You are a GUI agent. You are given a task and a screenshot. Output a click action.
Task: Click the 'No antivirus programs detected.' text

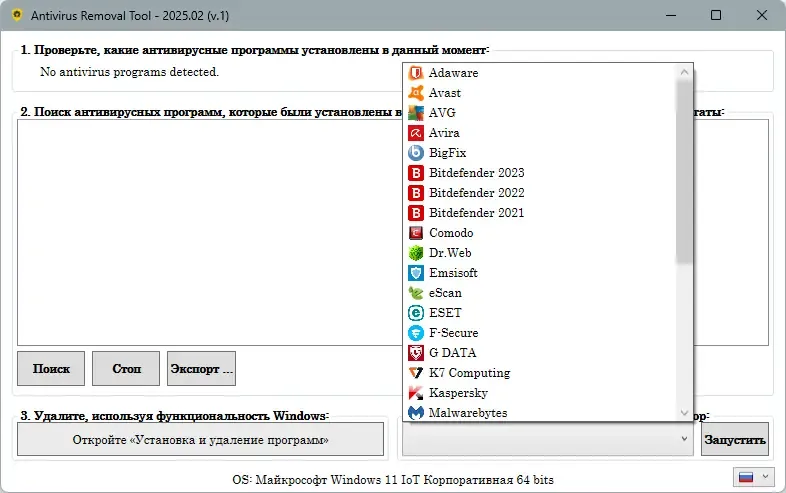[129, 72]
